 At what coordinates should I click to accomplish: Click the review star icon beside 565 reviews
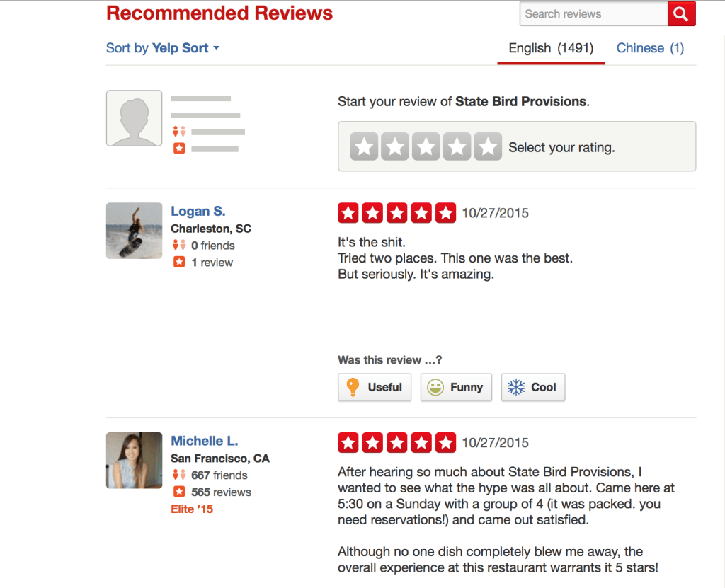(x=179, y=492)
